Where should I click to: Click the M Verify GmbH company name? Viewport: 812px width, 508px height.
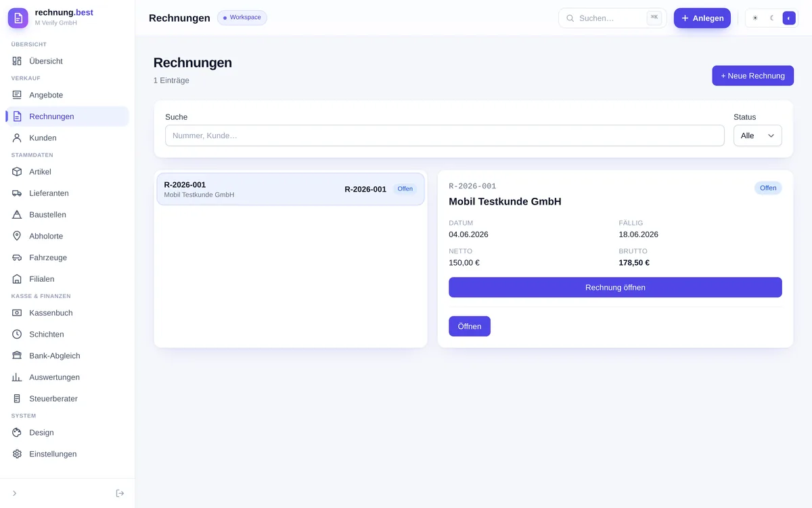pyautogui.click(x=55, y=23)
